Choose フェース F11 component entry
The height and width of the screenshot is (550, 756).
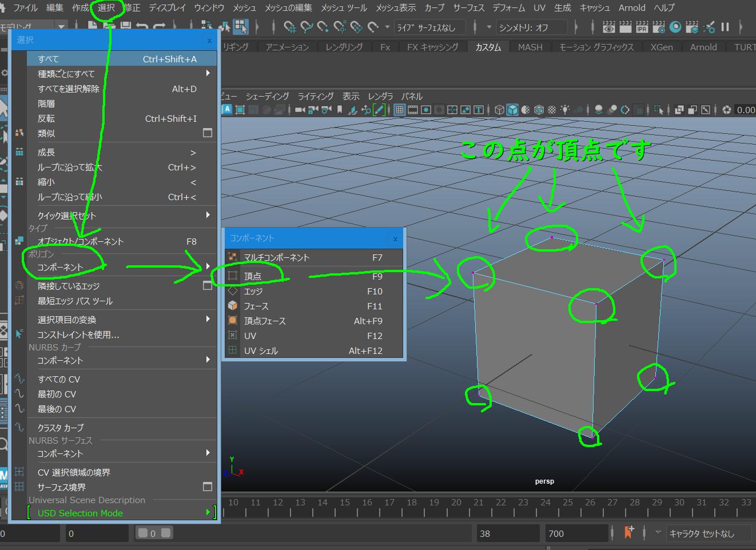pos(314,306)
